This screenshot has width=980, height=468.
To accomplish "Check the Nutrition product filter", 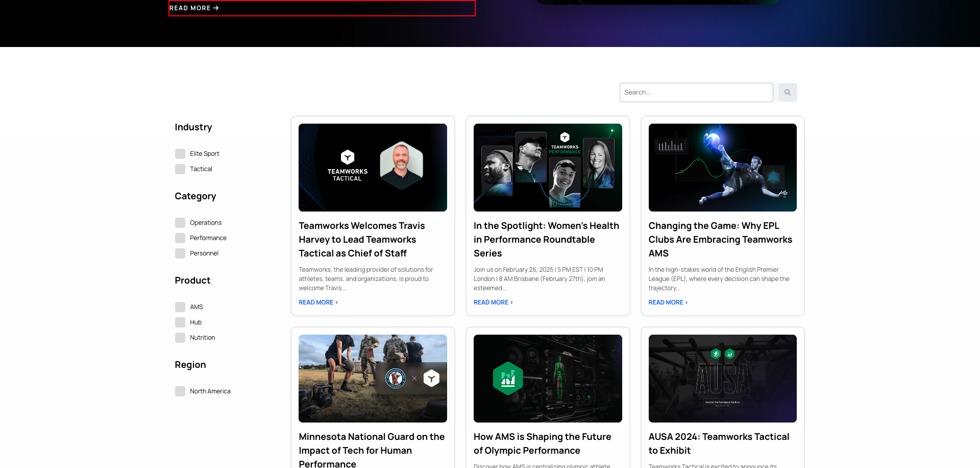I will 180,337.
